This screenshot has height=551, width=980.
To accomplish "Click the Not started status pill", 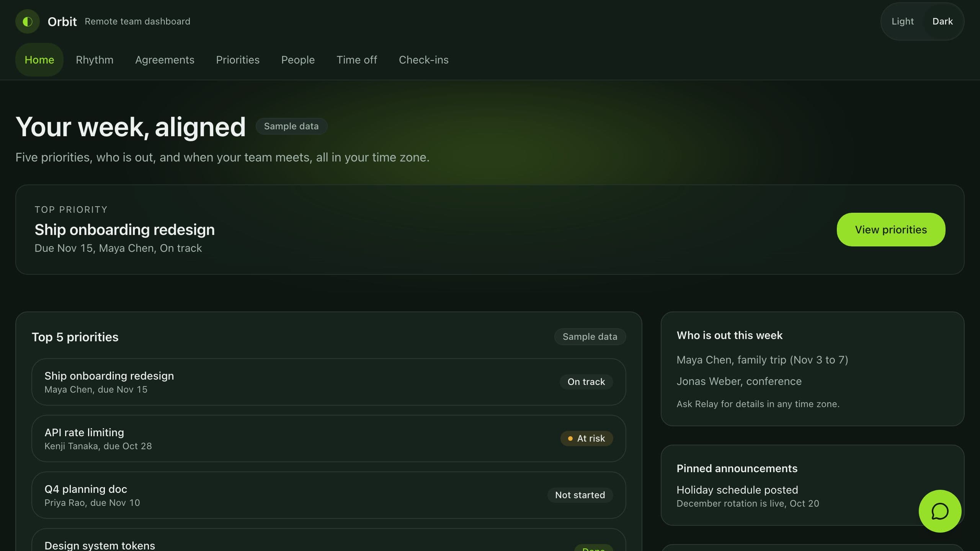I will [x=580, y=495].
